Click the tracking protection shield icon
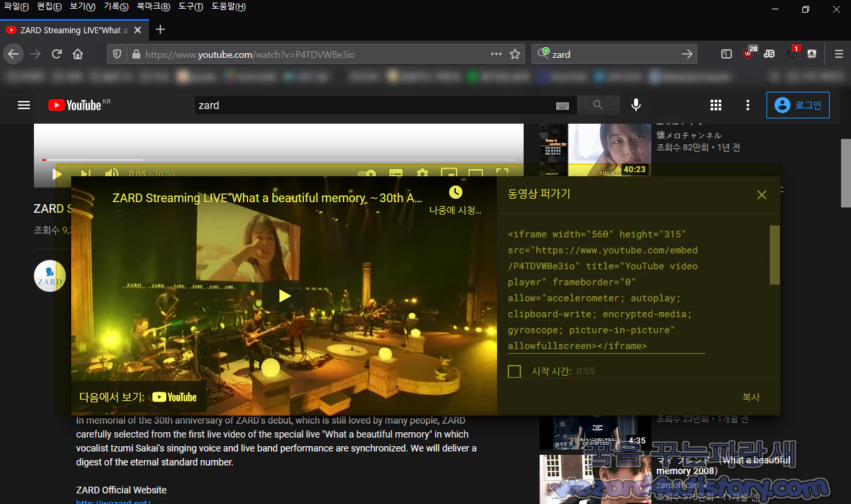 point(117,55)
